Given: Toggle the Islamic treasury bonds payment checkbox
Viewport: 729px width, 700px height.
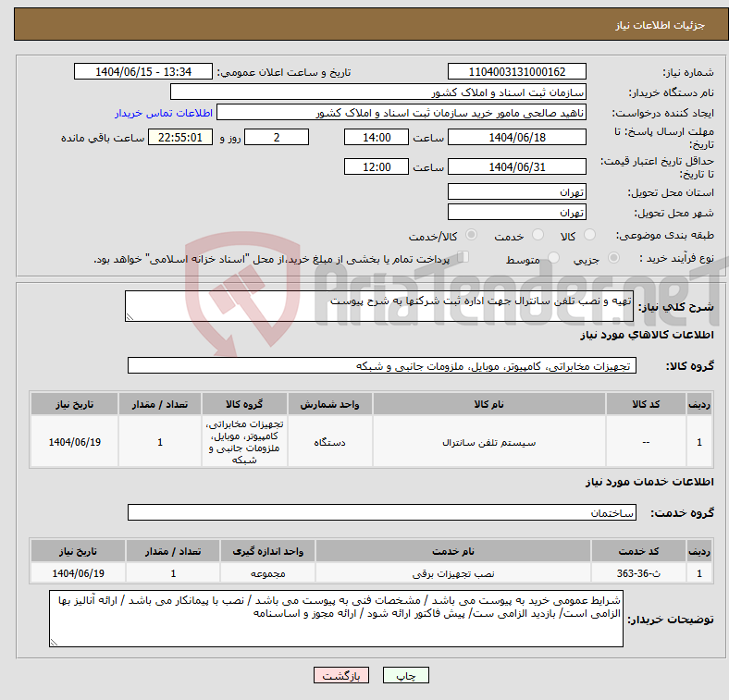Looking at the screenshot, I should (463, 257).
